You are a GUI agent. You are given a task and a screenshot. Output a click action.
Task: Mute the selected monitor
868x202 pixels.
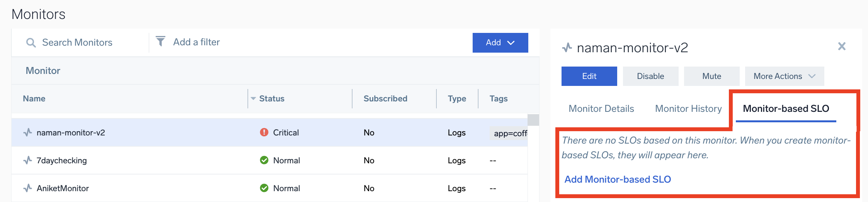pos(711,76)
